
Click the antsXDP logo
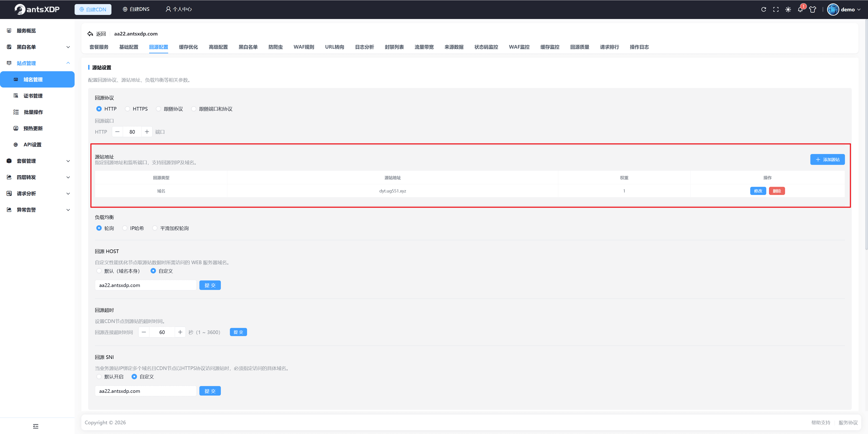coord(37,9)
